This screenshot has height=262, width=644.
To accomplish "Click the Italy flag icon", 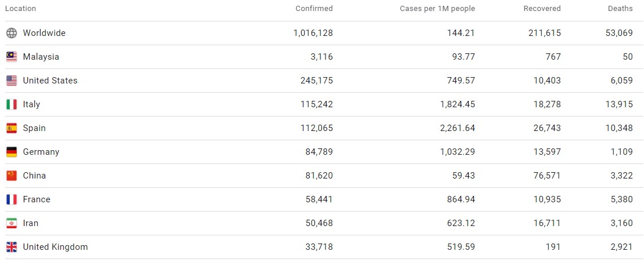I will coord(12,104).
